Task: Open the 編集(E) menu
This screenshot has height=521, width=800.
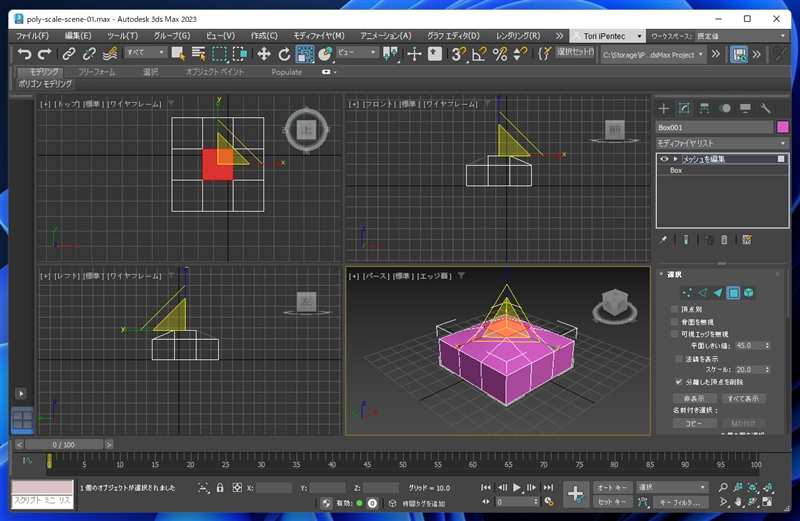Action: tap(78, 36)
